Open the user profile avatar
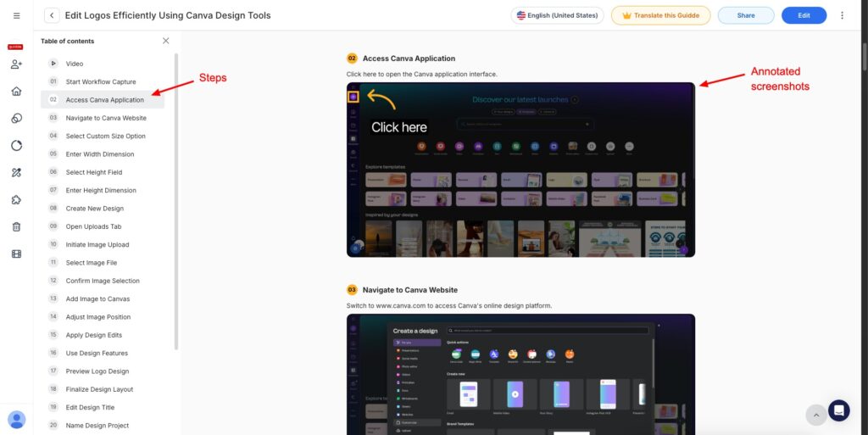Screen dimensions: 868x435 pos(16,420)
